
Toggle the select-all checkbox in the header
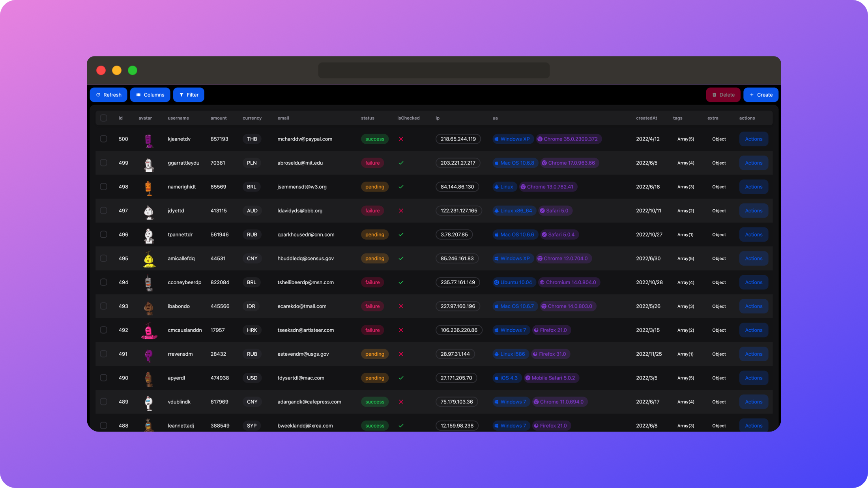[103, 118]
